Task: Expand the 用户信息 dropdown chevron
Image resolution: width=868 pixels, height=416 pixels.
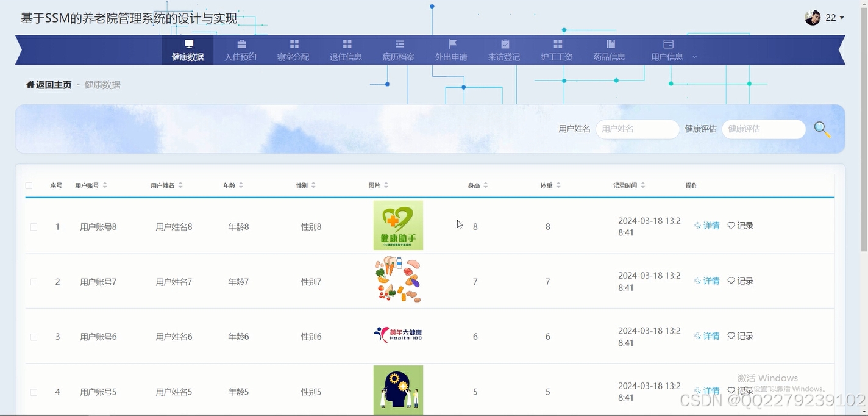Action: (694, 56)
